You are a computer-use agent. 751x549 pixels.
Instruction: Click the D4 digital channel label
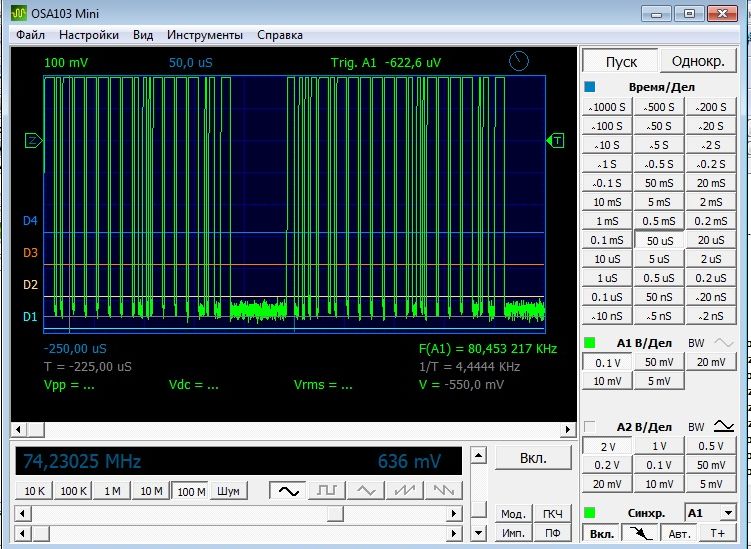point(30,221)
